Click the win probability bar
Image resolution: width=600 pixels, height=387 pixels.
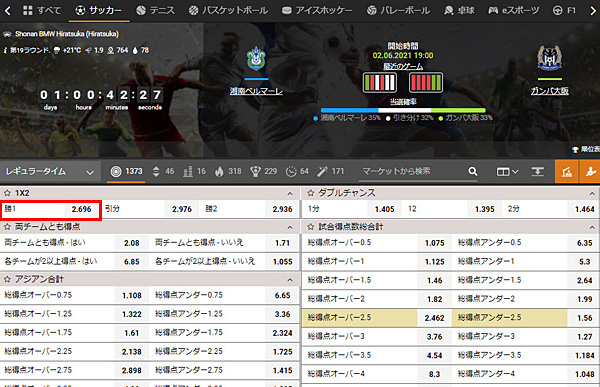403,110
